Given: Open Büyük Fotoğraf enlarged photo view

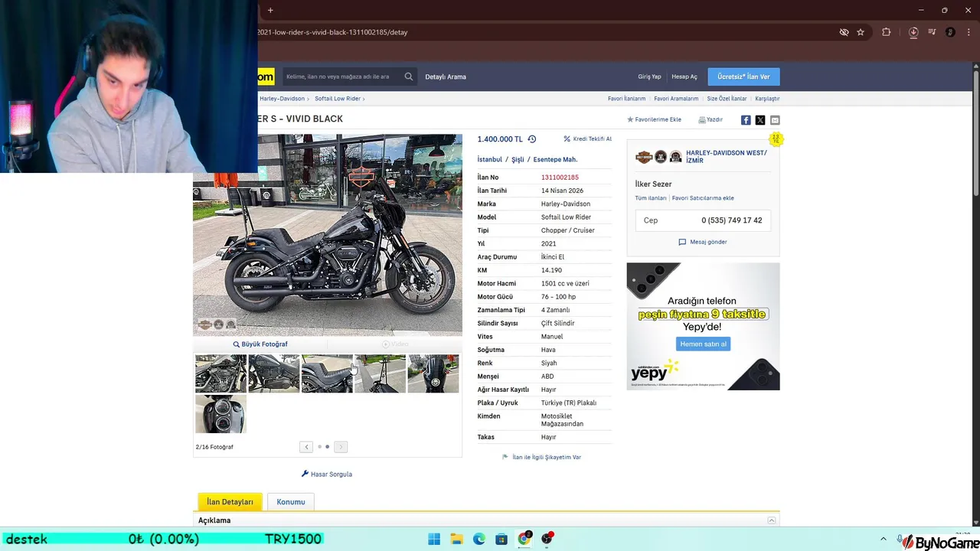Looking at the screenshot, I should (260, 344).
